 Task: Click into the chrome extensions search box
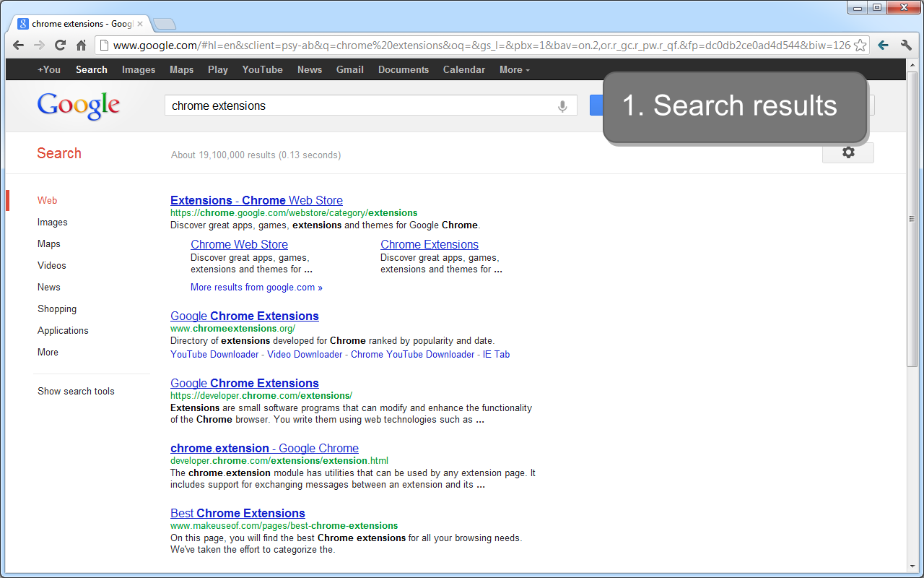[361, 105]
